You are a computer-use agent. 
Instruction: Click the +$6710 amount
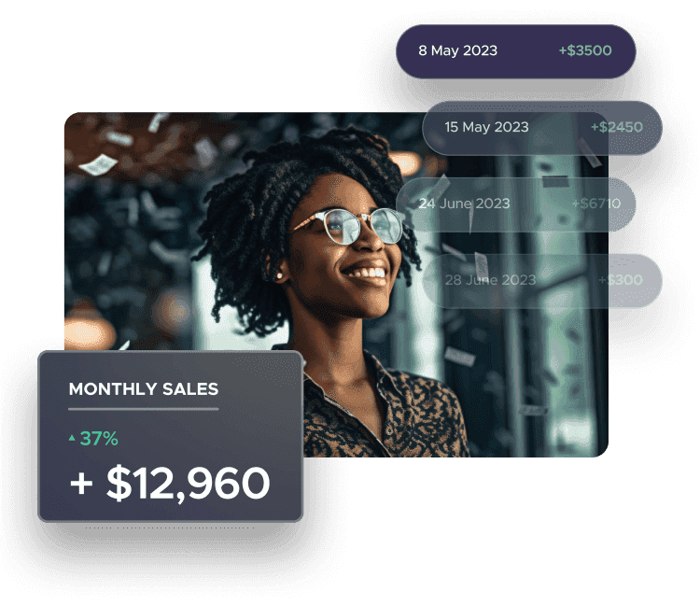coord(596,204)
